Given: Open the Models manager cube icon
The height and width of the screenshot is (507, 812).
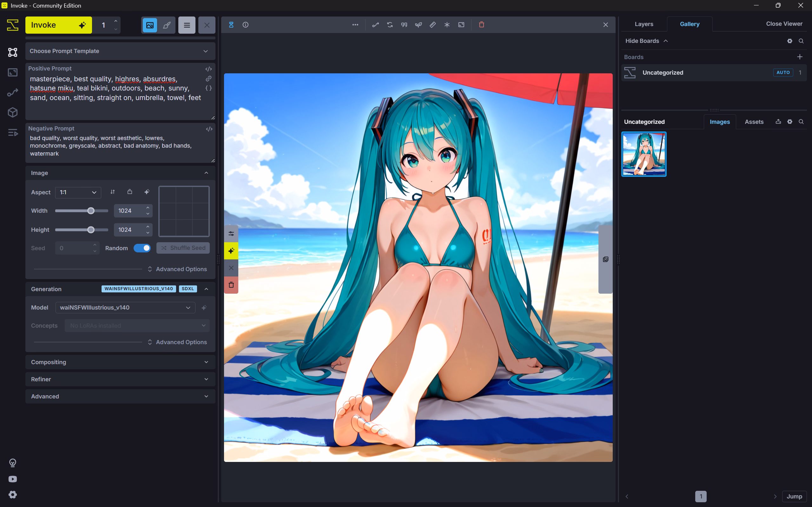Looking at the screenshot, I should [x=13, y=112].
